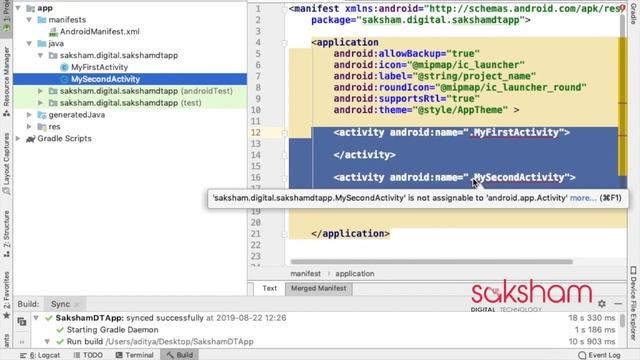This screenshot has width=640, height=360.
Task: Click the manifest breadcrumb
Action: (x=305, y=273)
